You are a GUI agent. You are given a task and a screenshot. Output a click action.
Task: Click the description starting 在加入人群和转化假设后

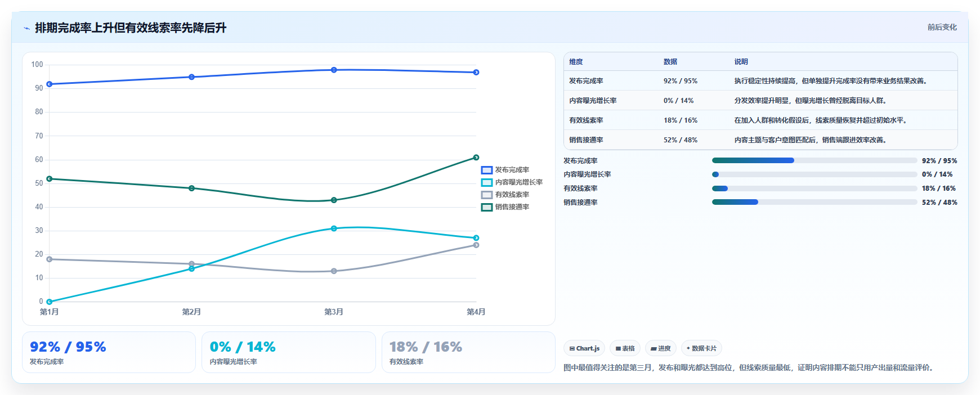pyautogui.click(x=821, y=120)
